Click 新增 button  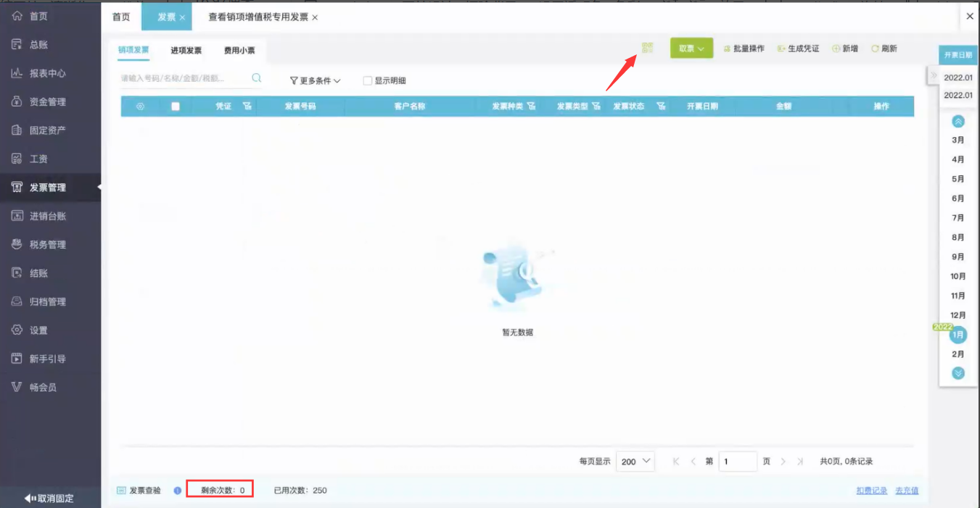click(x=845, y=49)
